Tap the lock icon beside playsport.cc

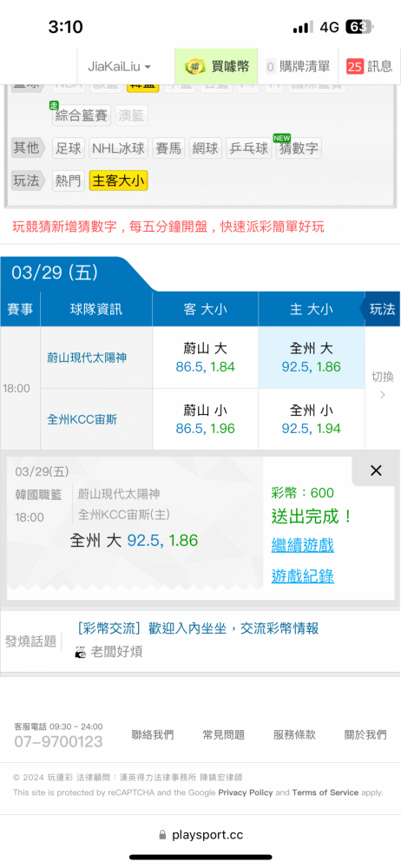(162, 835)
